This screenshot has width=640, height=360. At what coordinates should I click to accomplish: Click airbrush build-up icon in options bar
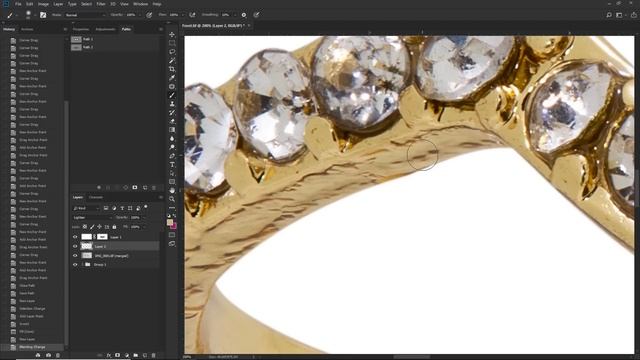(192, 15)
